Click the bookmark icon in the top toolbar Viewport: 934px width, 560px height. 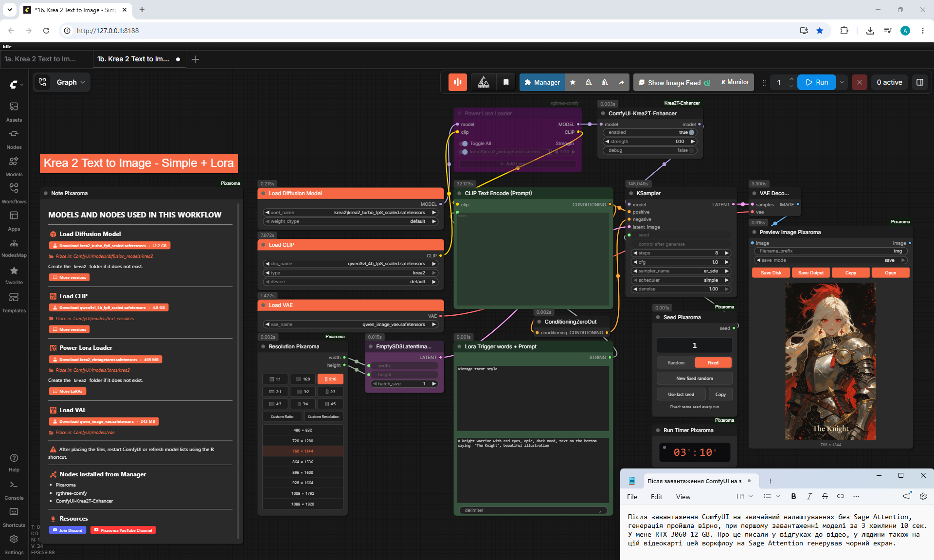(506, 82)
